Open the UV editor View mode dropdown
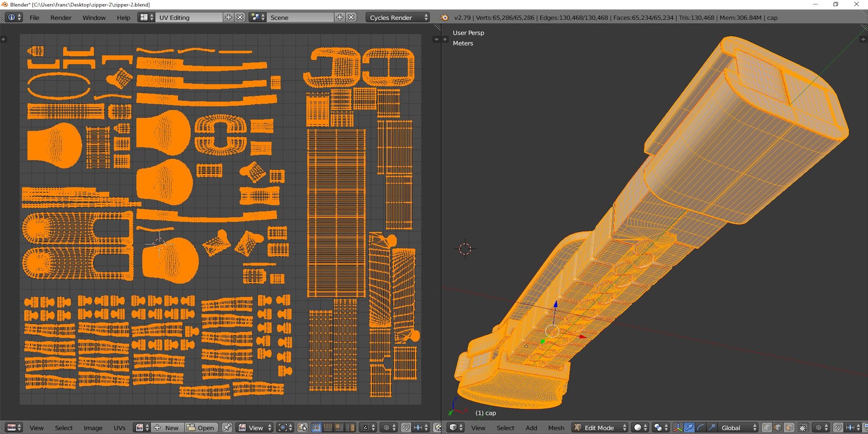Viewport: 868px width, 434px height. (x=255, y=427)
